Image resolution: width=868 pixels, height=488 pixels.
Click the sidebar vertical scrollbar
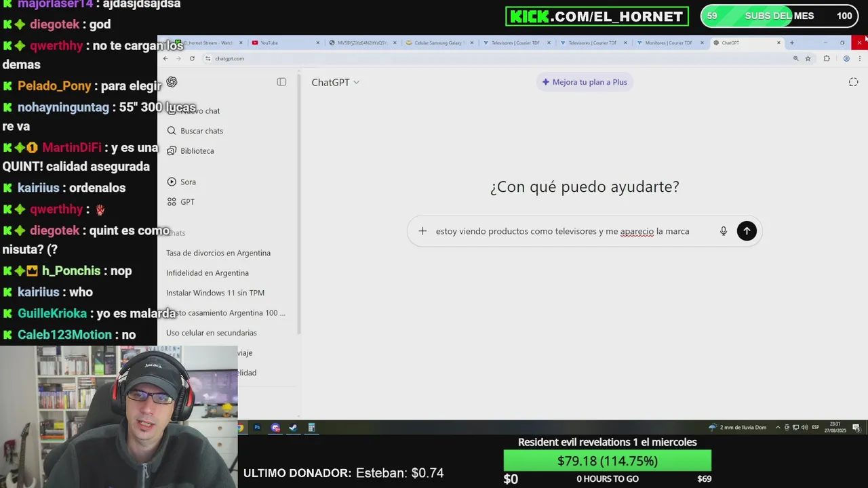[298, 203]
